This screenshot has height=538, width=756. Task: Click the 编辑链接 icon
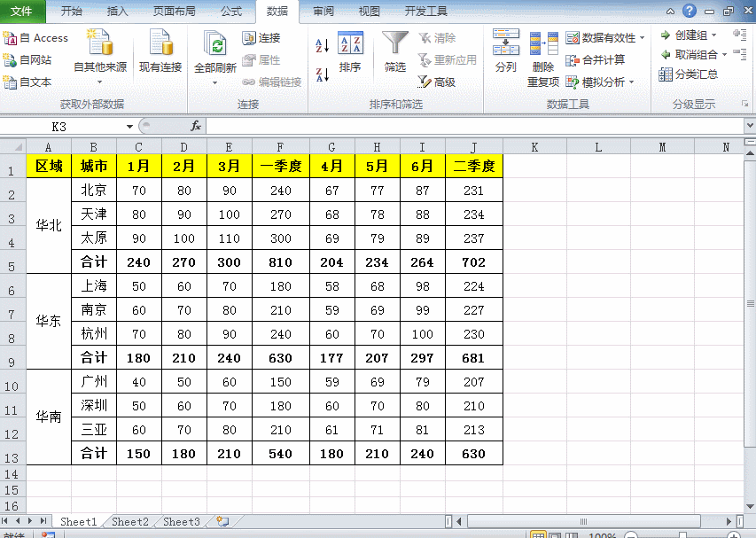click(249, 82)
